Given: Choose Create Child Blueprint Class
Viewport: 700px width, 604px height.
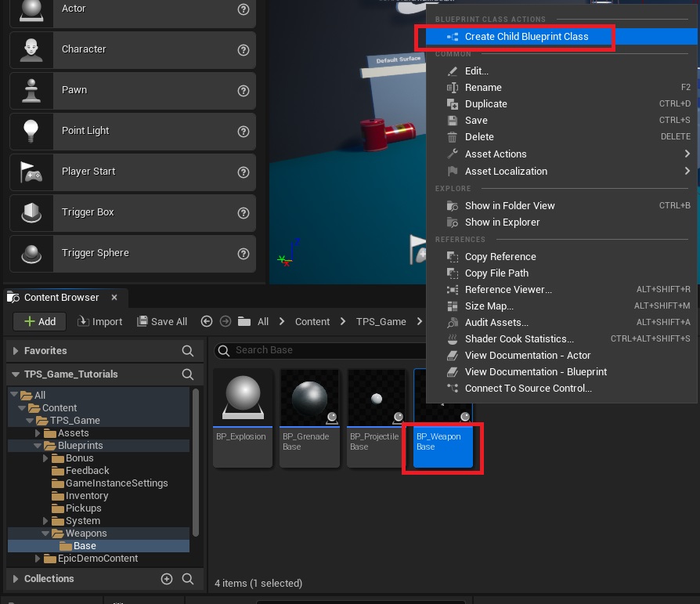Looking at the screenshot, I should click(x=525, y=37).
